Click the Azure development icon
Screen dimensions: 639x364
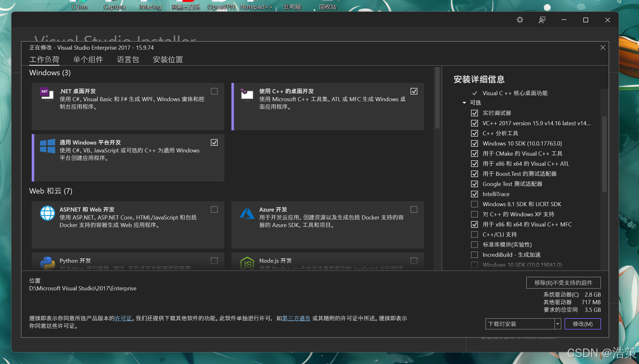click(247, 213)
